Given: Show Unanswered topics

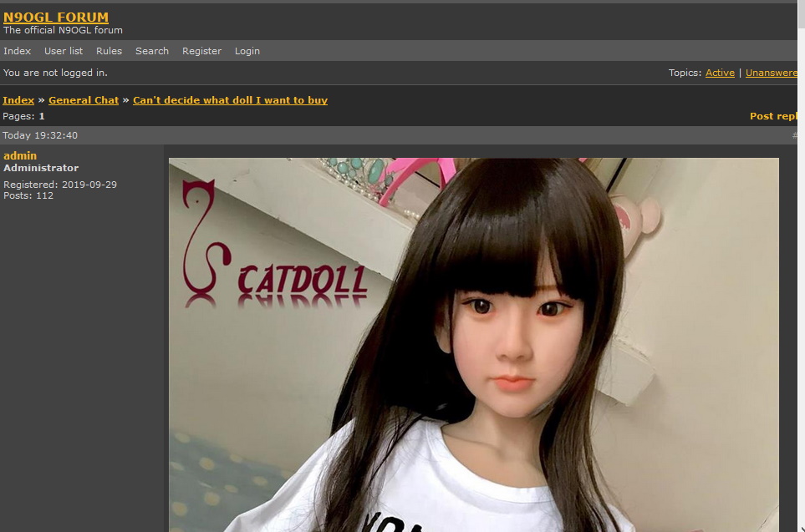Looking at the screenshot, I should click(772, 73).
